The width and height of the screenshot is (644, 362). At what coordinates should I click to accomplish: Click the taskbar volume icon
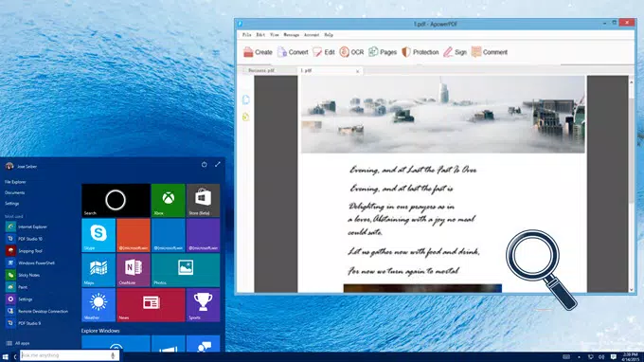pos(601,357)
